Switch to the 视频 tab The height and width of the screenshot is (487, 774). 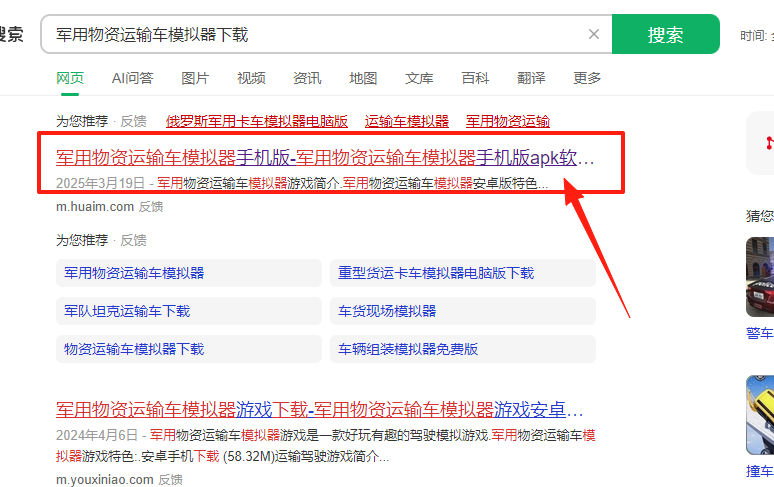tap(251, 78)
